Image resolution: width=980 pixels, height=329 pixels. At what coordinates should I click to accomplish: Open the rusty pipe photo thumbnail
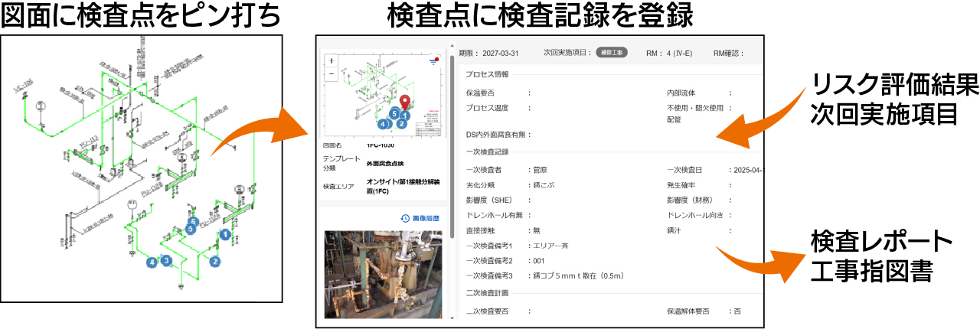pyautogui.click(x=383, y=274)
